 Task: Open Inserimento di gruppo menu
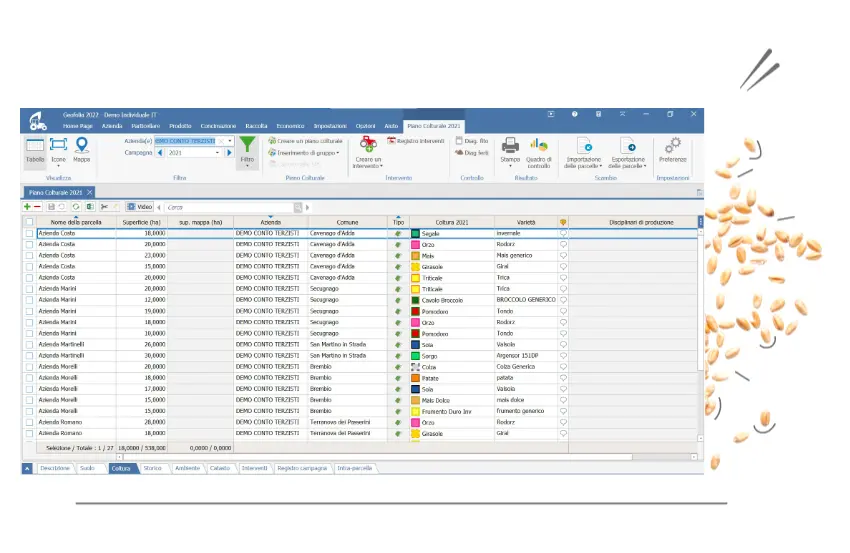(x=304, y=153)
